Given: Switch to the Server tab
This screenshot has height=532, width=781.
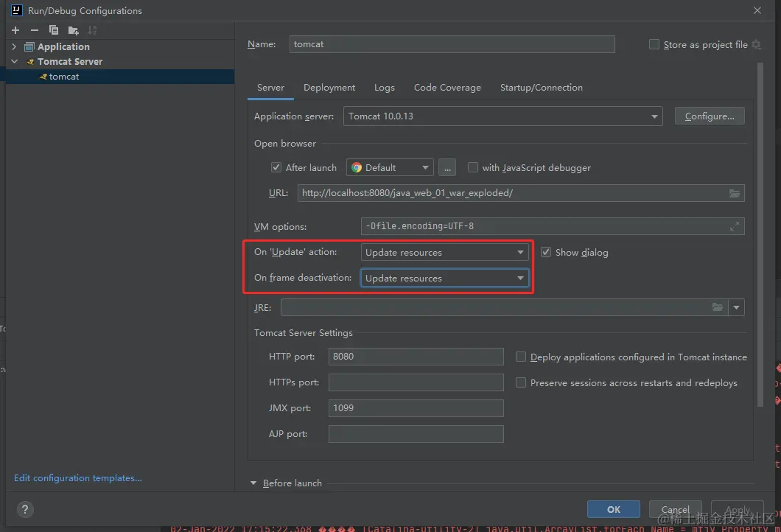Looking at the screenshot, I should 270,88.
